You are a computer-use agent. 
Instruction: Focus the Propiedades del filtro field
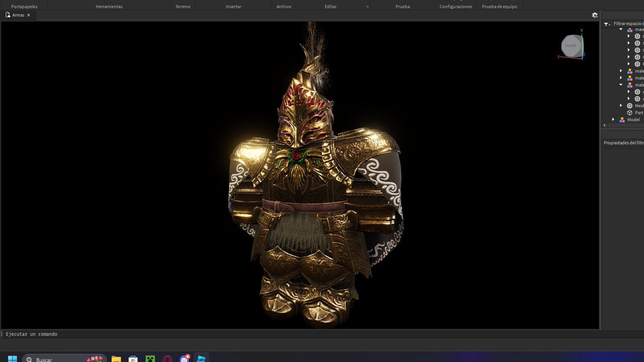(623, 143)
